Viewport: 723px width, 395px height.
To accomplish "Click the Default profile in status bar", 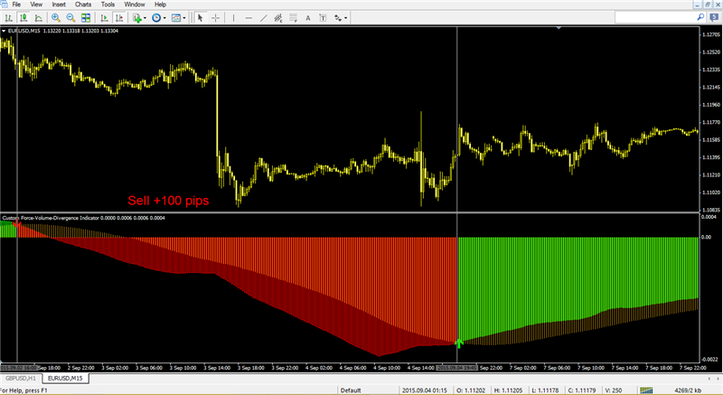I will (x=350, y=390).
